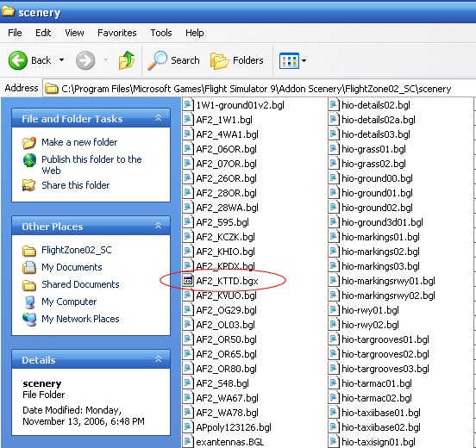Open the Back history dropdown arrow
This screenshot has width=476, height=448.
(x=61, y=60)
